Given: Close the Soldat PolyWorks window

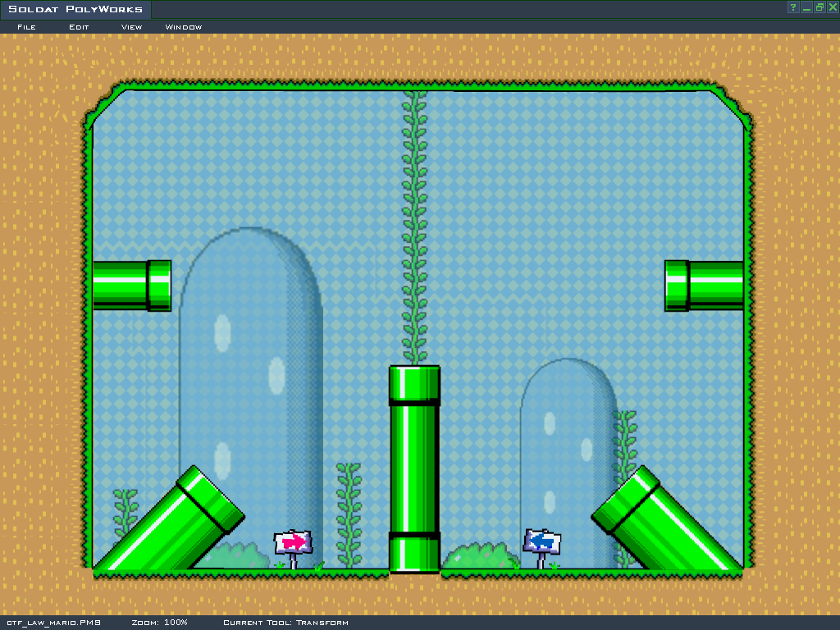Looking at the screenshot, I should point(831,7).
